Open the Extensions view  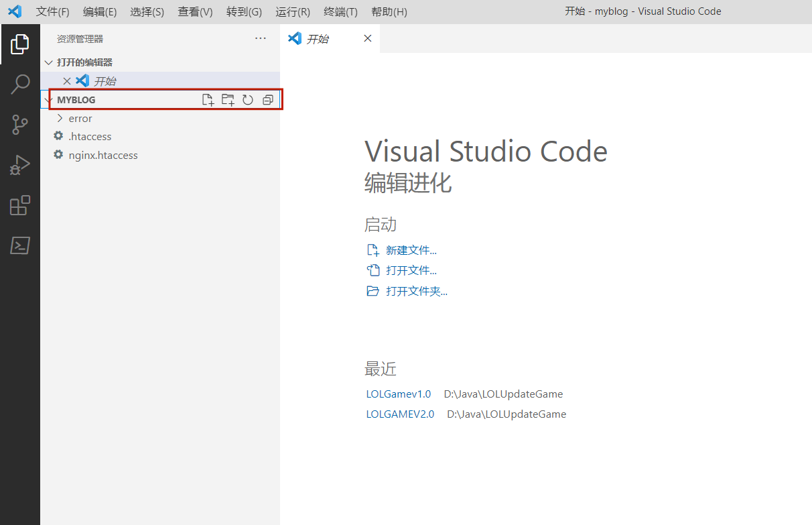[20, 205]
